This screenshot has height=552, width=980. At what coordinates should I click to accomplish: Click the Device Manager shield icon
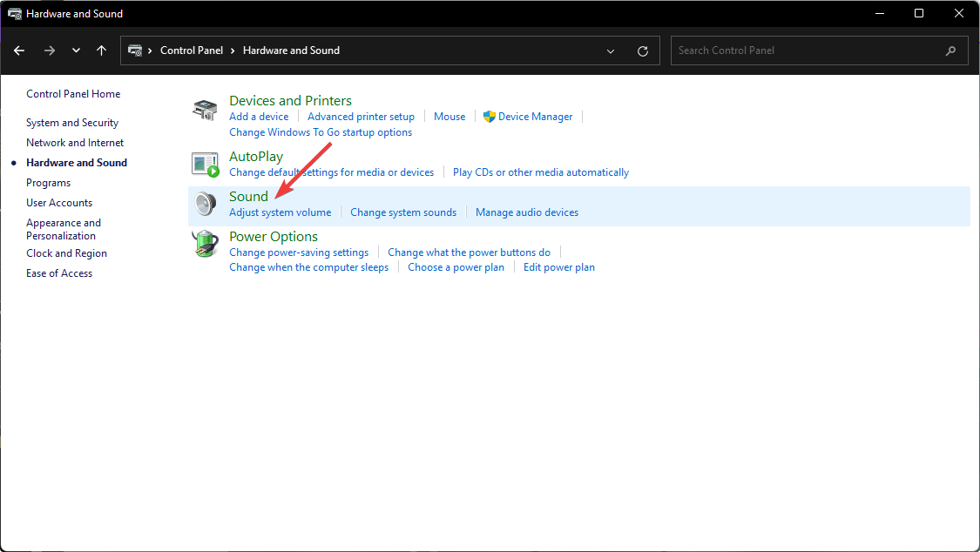[490, 117]
